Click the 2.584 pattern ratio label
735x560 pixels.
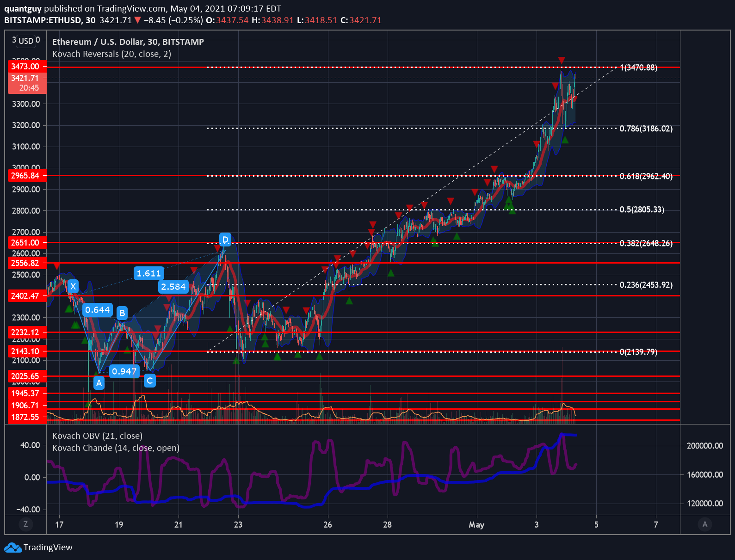pos(173,287)
